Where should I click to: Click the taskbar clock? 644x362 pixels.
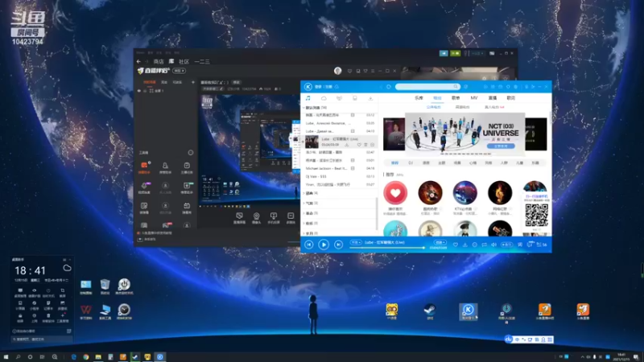[621, 357]
